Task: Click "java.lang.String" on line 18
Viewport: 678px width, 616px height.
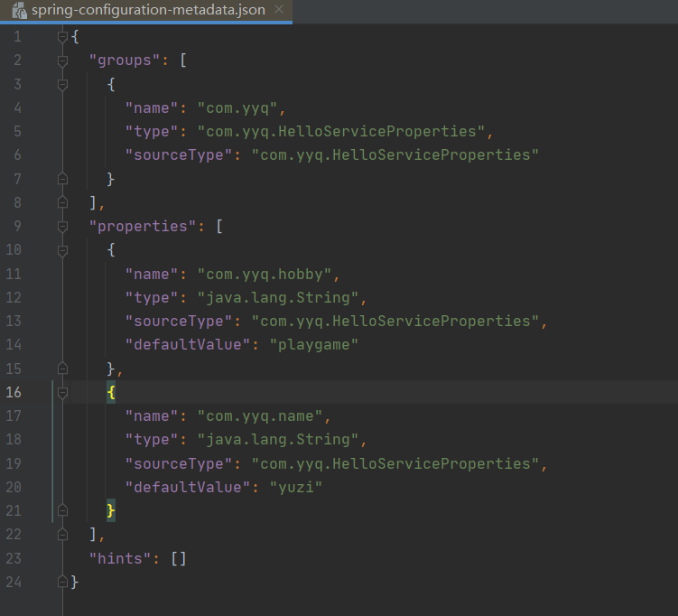Action: [277, 440]
